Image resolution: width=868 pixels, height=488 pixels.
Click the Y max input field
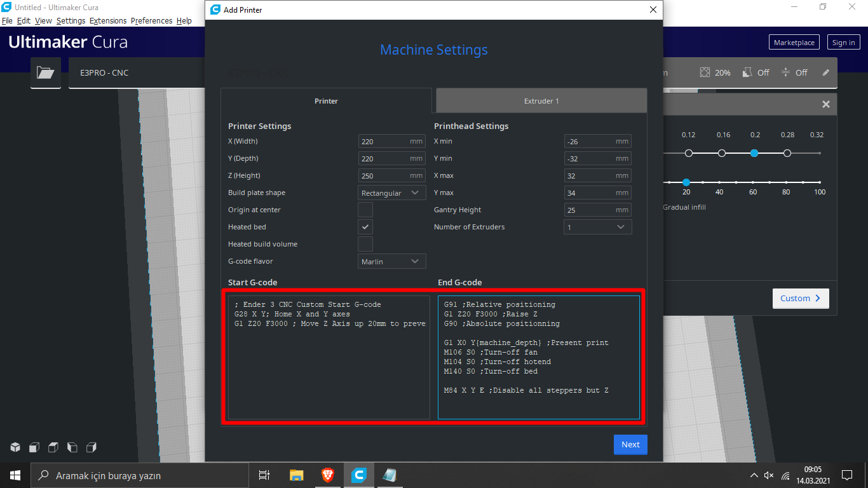pyautogui.click(x=598, y=193)
